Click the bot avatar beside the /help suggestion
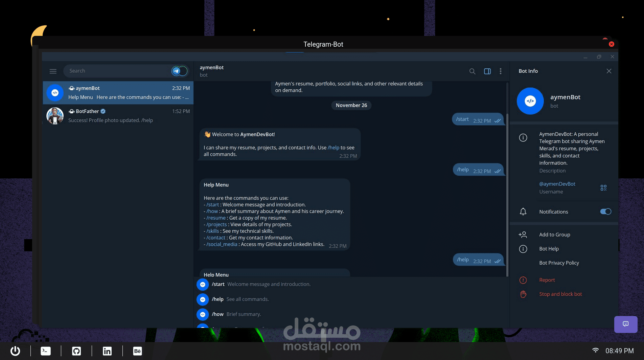The height and width of the screenshot is (360, 644). click(203, 299)
